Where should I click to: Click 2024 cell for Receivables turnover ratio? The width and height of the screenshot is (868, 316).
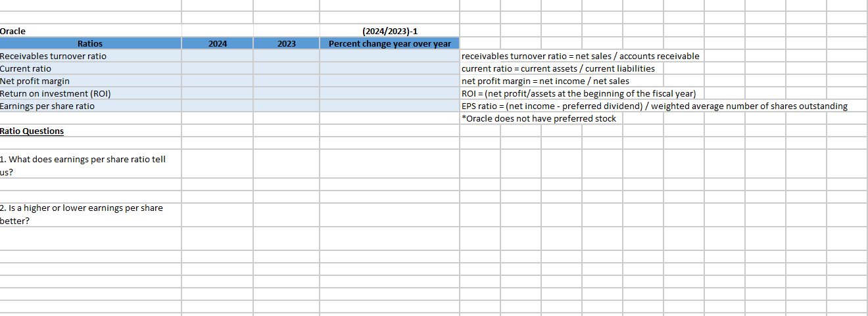(218, 56)
